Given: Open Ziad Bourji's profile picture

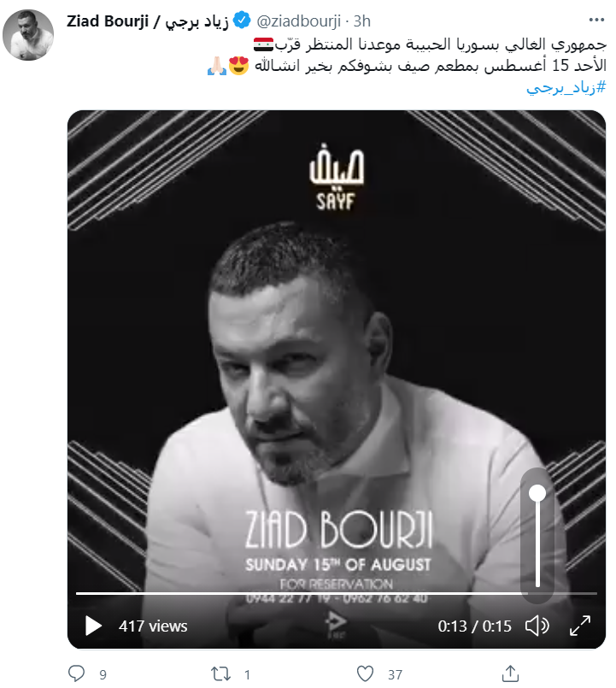Looking at the screenshot, I should [x=28, y=35].
